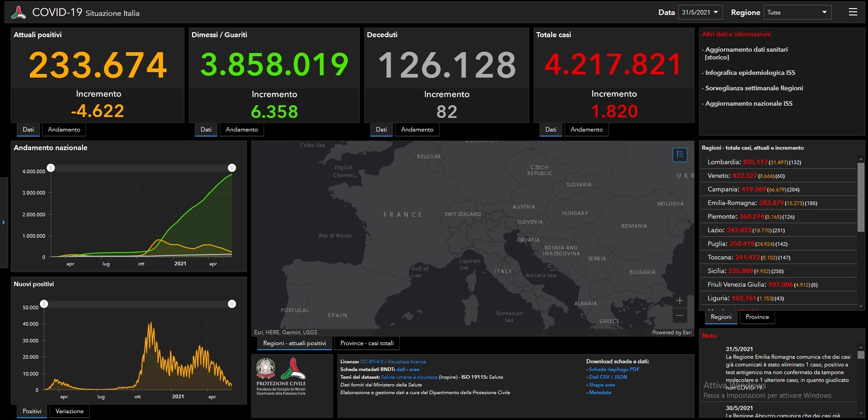
Task: Switch to Variazione tab of Nuovi positivi
Action: [x=69, y=411]
